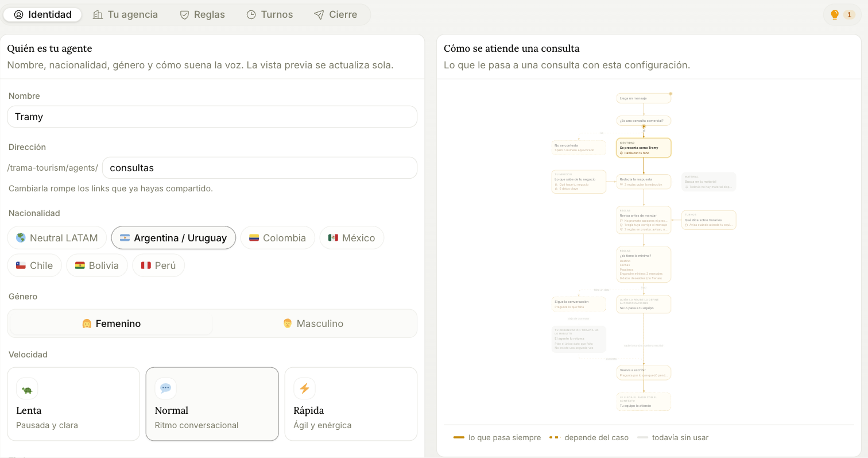Screen dimensions: 868x458
Task: Click the globe icon on Neutral LATAM
Action: pyautogui.click(x=21, y=238)
